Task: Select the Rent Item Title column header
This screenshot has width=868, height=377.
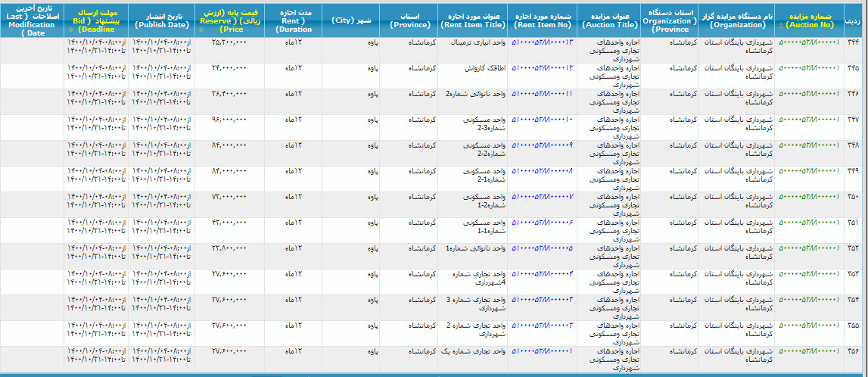Action: [x=475, y=20]
